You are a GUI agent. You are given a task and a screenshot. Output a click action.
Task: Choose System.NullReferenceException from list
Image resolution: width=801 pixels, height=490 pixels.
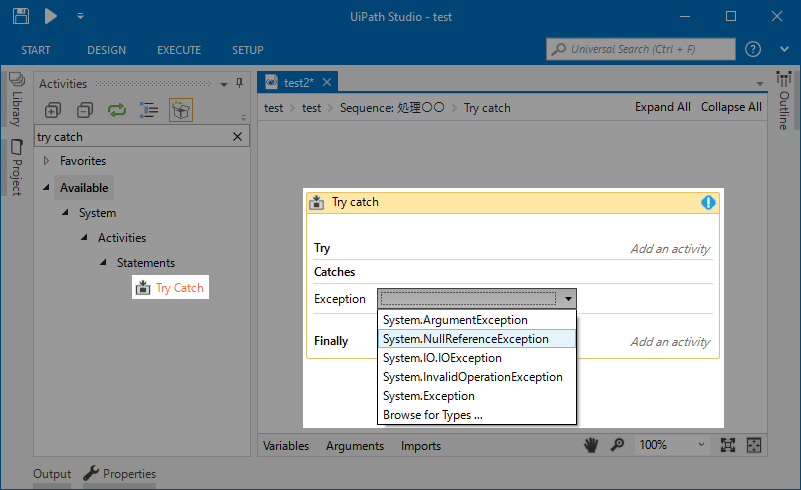click(477, 339)
